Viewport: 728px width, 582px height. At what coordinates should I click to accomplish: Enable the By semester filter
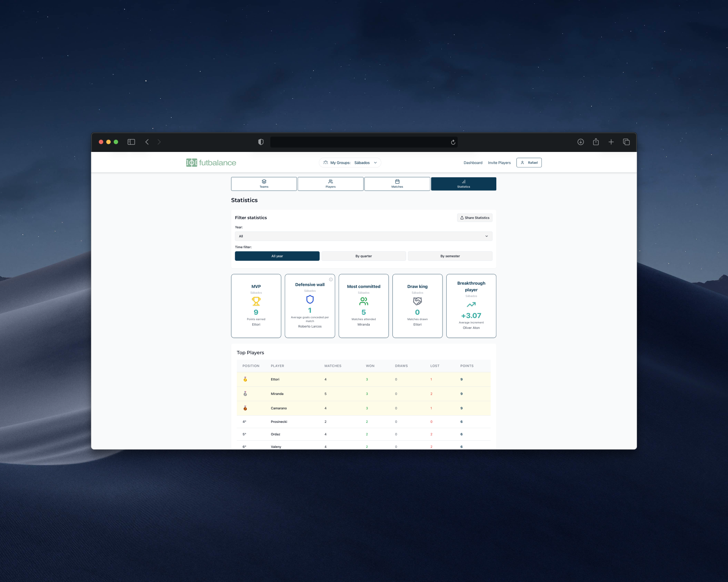[450, 256]
